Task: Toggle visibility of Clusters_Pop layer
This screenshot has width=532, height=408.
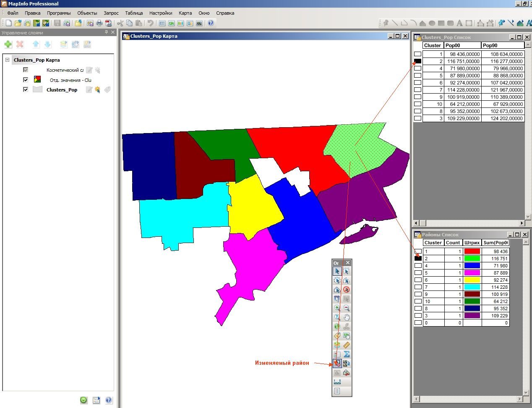Action: point(26,89)
